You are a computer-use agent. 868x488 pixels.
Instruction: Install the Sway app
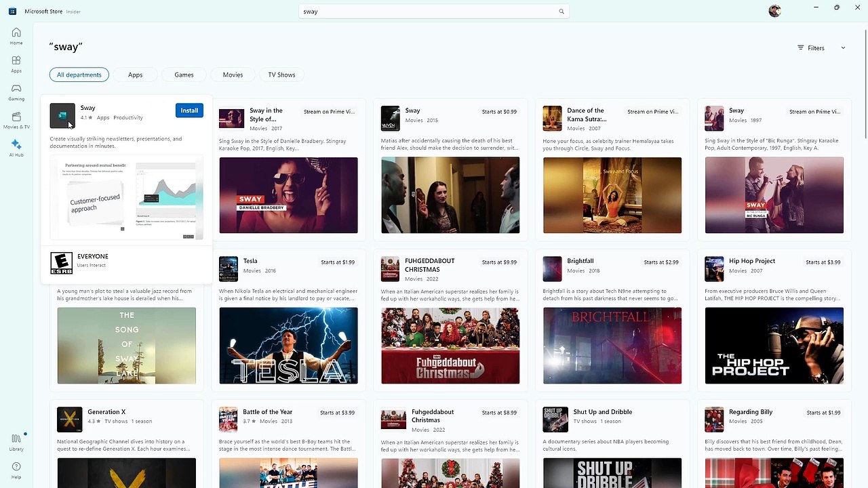coord(189,110)
